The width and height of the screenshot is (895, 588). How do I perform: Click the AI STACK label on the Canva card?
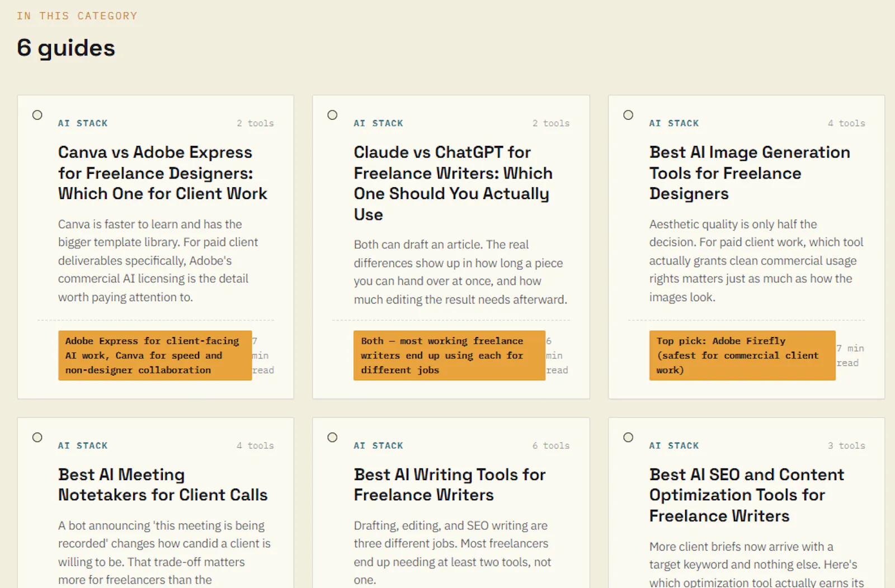[x=83, y=124]
